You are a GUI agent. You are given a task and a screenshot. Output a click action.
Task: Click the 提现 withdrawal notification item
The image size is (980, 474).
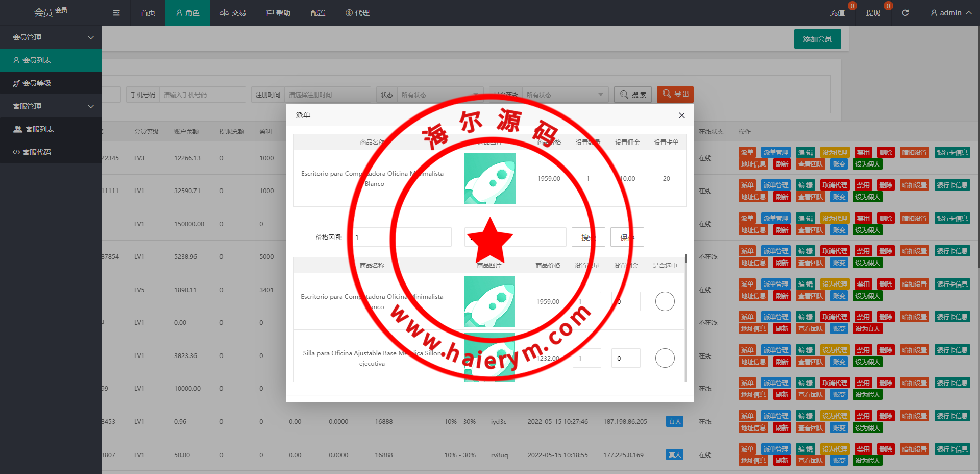tap(873, 13)
